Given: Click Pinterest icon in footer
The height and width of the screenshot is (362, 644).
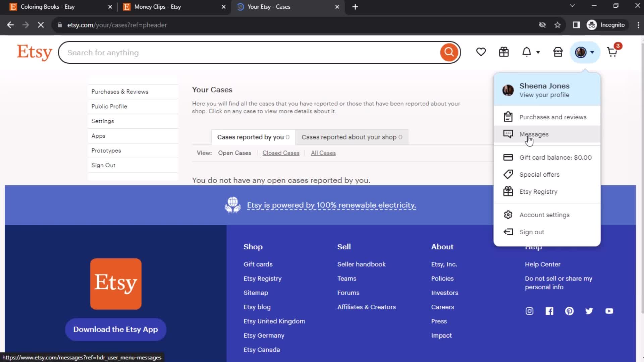Looking at the screenshot, I should click(x=569, y=311).
